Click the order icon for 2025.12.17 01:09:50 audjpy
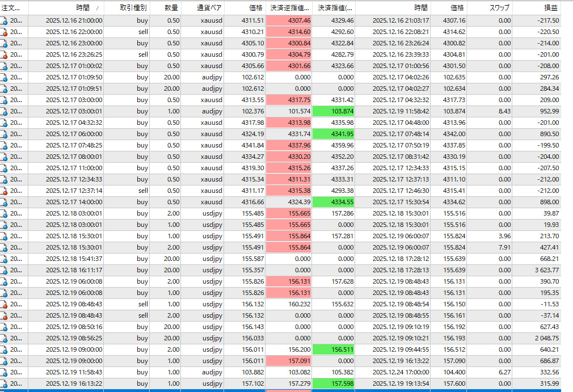 [3, 78]
